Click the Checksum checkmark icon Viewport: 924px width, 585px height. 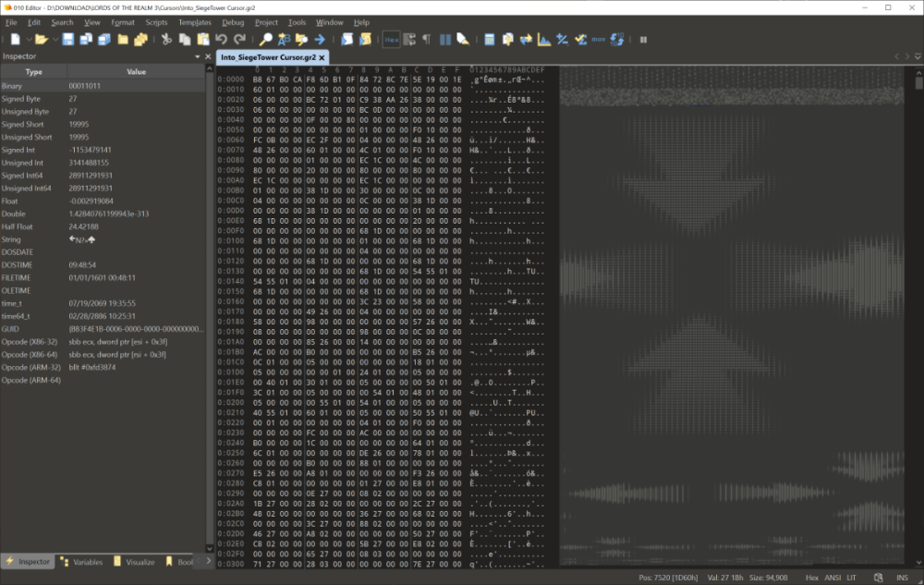point(580,40)
